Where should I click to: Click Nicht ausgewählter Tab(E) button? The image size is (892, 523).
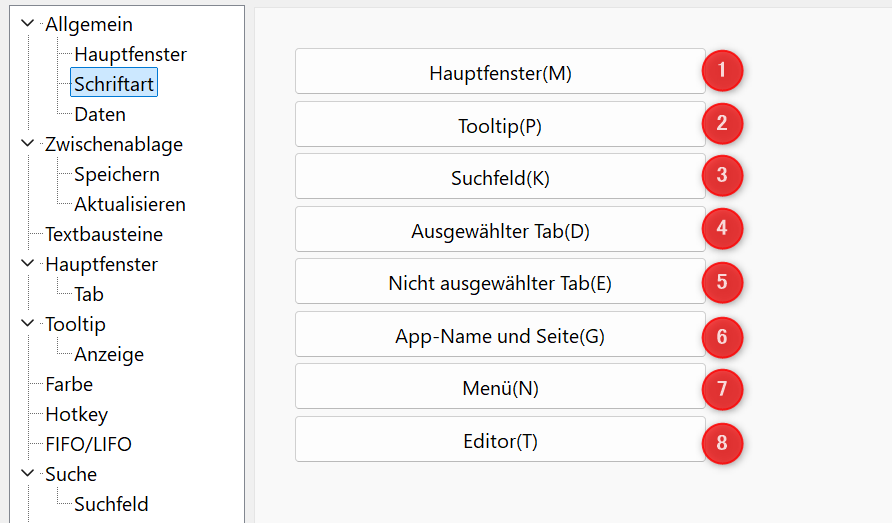pyautogui.click(x=500, y=282)
